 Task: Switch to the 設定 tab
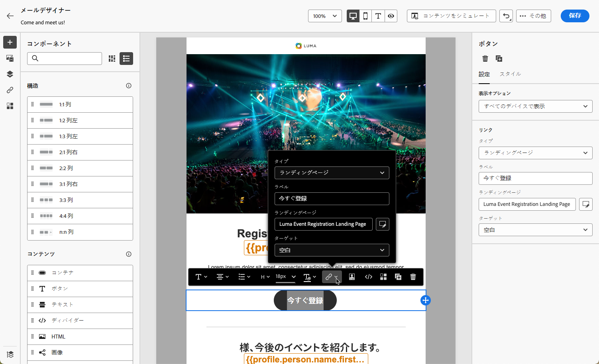point(484,74)
